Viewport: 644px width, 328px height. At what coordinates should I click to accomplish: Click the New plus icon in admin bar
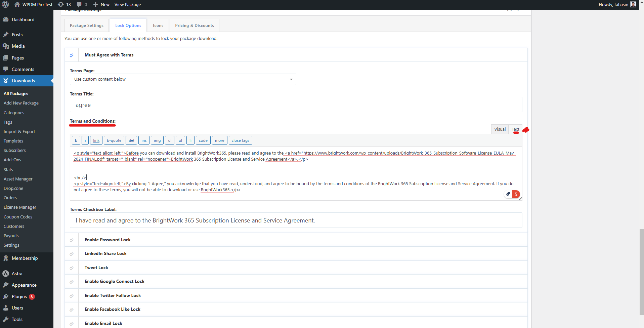(x=95, y=4)
